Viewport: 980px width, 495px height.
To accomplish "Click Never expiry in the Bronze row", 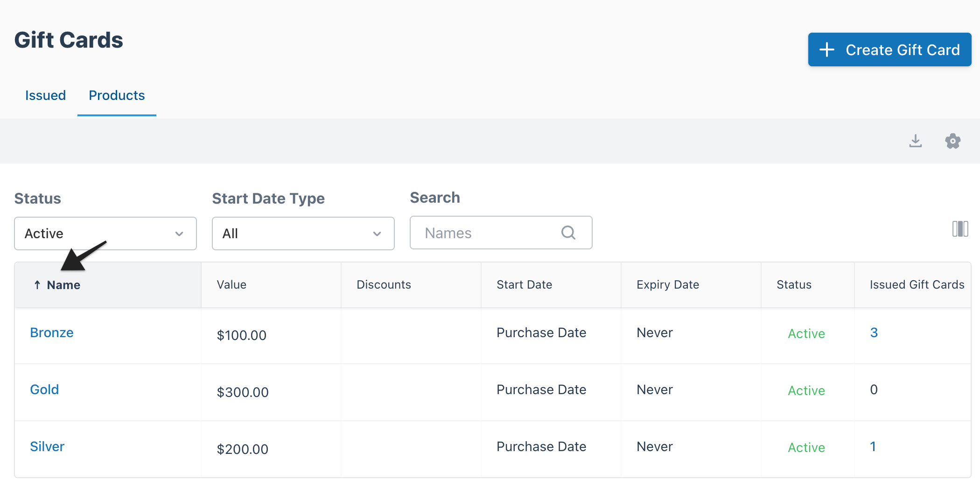I will point(655,332).
